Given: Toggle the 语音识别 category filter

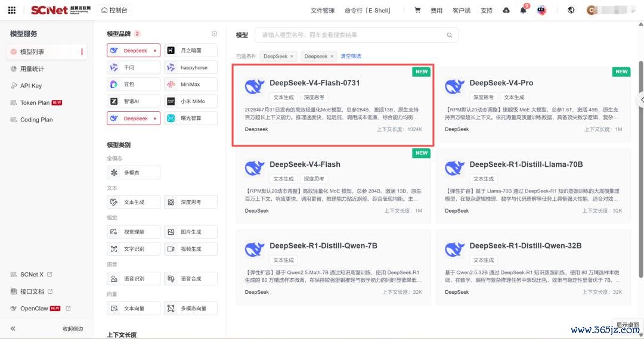Looking at the screenshot, I should (x=134, y=279).
